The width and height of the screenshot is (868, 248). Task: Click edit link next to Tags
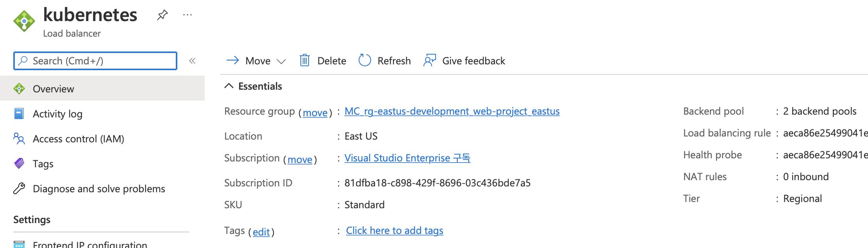click(261, 232)
